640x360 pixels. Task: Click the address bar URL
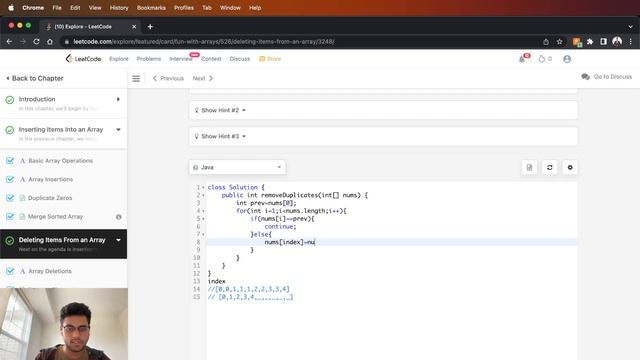point(204,42)
